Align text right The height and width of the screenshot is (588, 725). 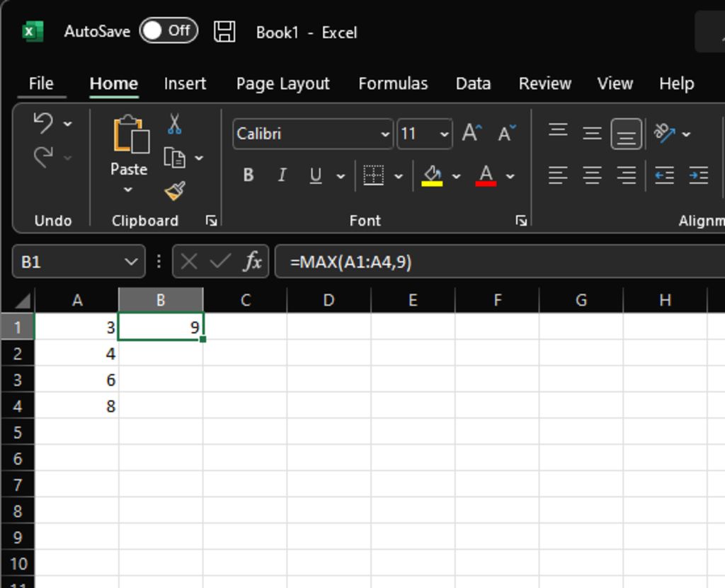[x=627, y=175]
